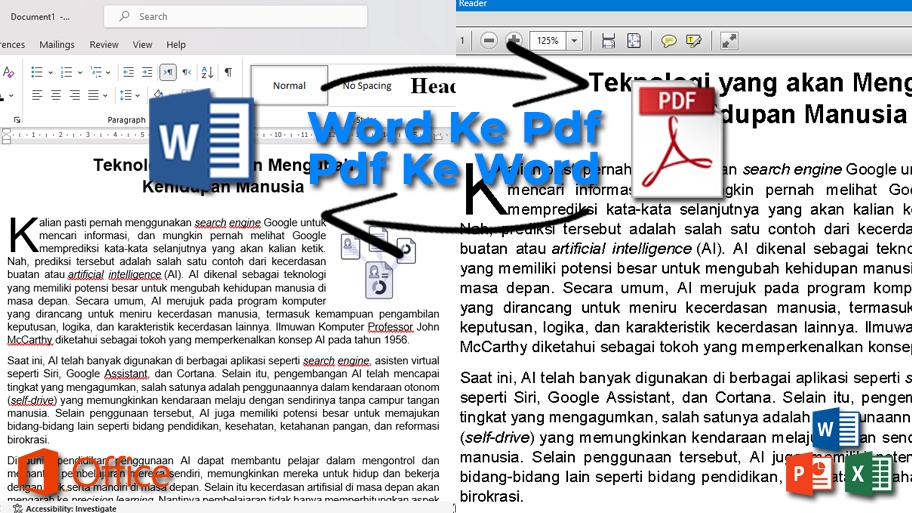
Task: Align paragraph text to the right
Action: 74,95
